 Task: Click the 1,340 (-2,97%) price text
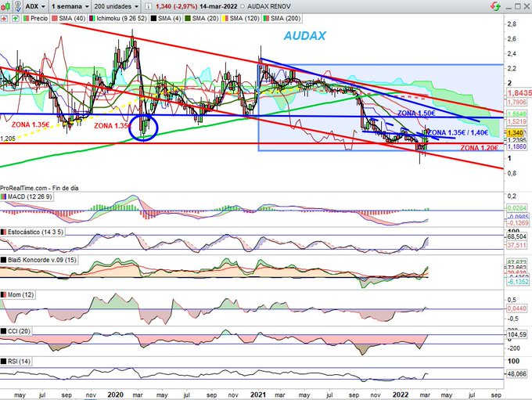177,6
